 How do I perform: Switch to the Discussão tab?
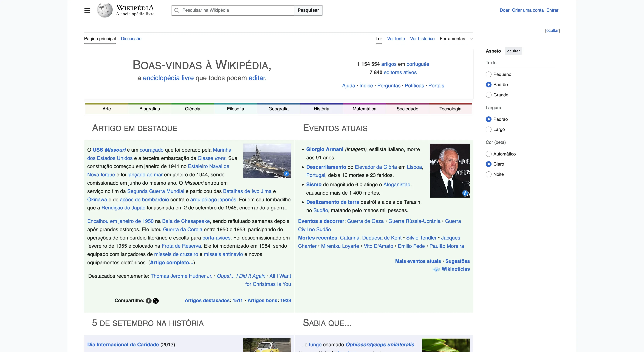[131, 39]
